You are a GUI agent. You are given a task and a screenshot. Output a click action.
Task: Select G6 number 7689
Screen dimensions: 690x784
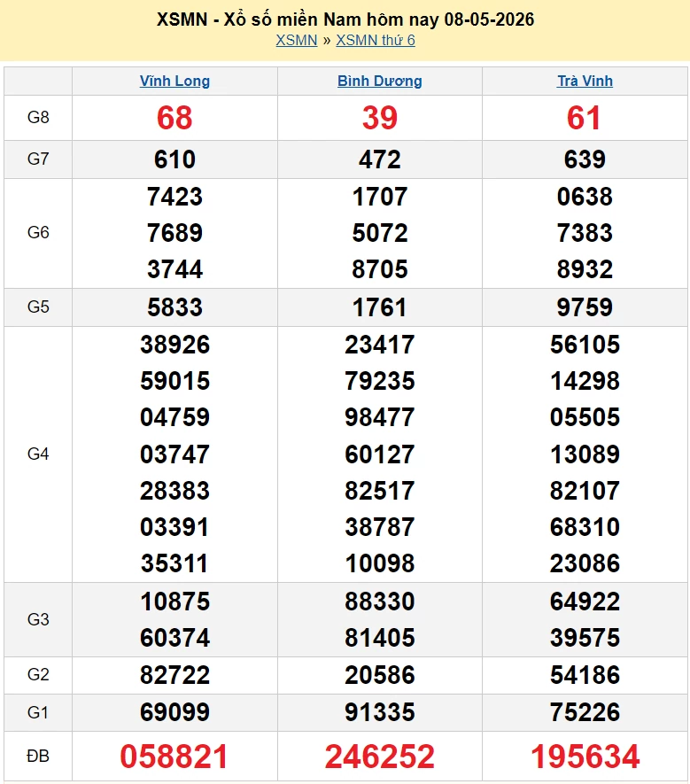[174, 233]
